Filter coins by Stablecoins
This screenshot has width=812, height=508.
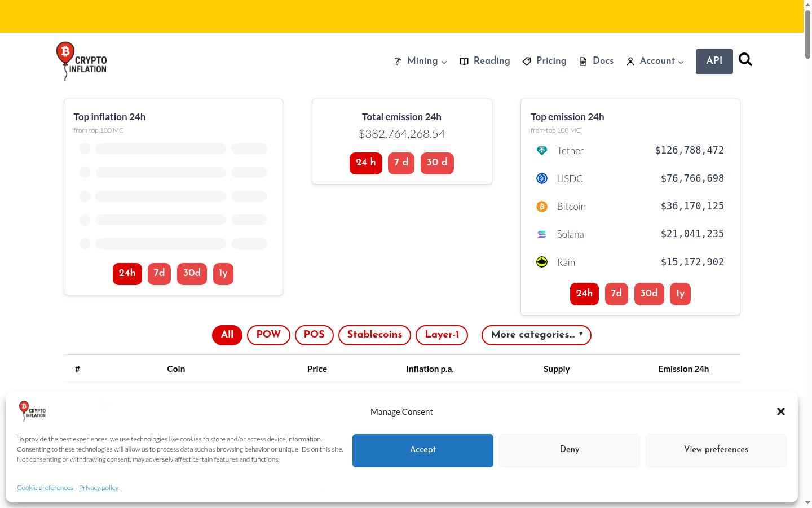tap(375, 335)
